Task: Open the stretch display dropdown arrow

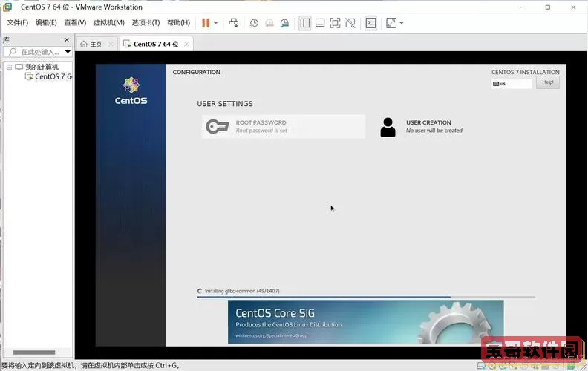Action: pos(402,23)
